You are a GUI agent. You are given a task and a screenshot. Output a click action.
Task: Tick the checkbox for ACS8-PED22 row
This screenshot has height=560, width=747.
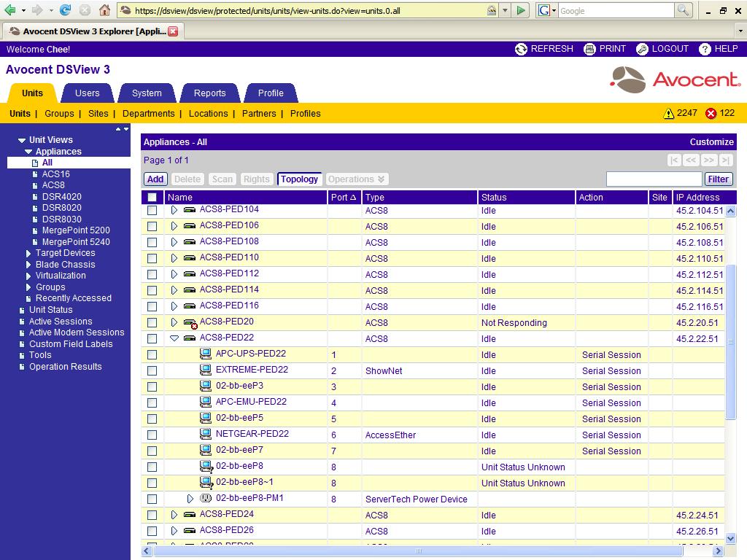152,338
